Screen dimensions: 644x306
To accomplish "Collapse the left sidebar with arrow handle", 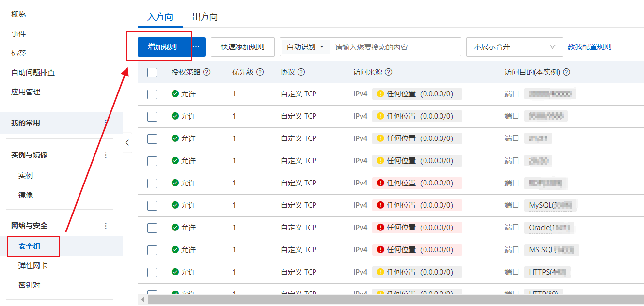I will [x=127, y=143].
